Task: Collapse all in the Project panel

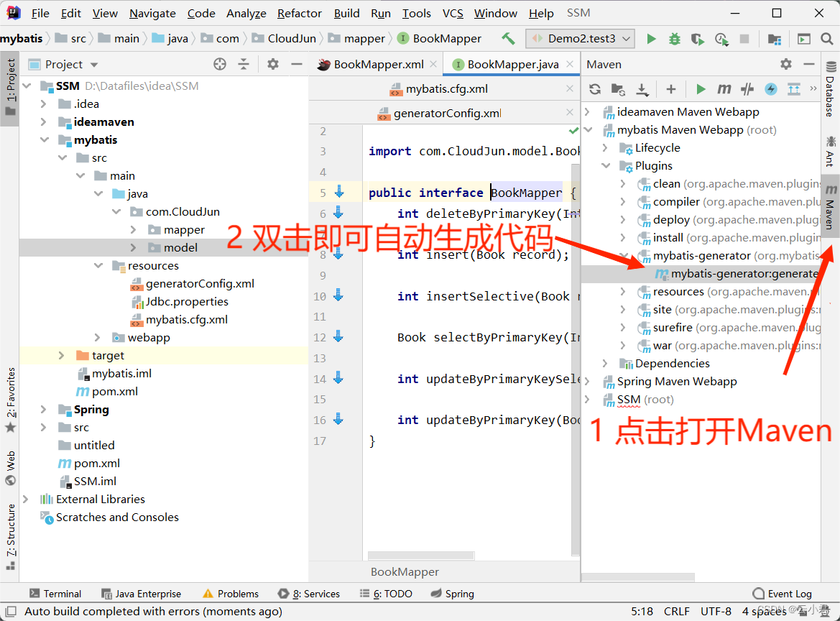Action: (x=244, y=64)
